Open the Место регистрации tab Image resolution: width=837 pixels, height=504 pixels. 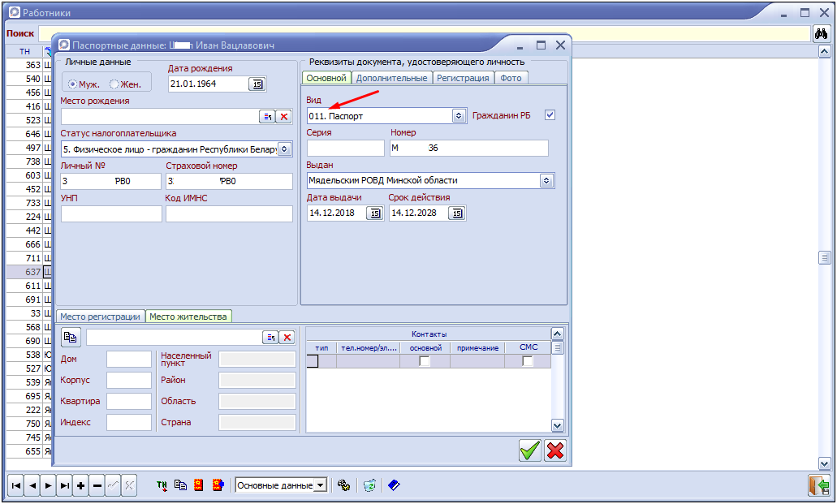(x=101, y=317)
